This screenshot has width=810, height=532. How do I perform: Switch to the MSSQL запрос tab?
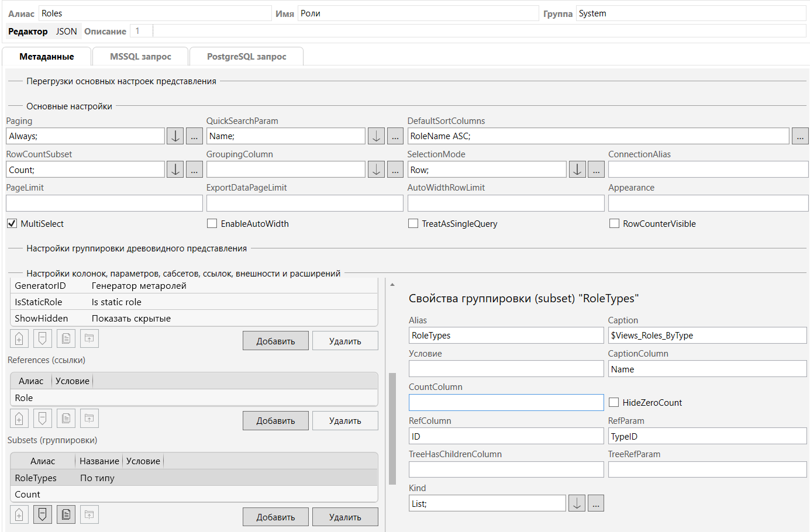click(140, 57)
